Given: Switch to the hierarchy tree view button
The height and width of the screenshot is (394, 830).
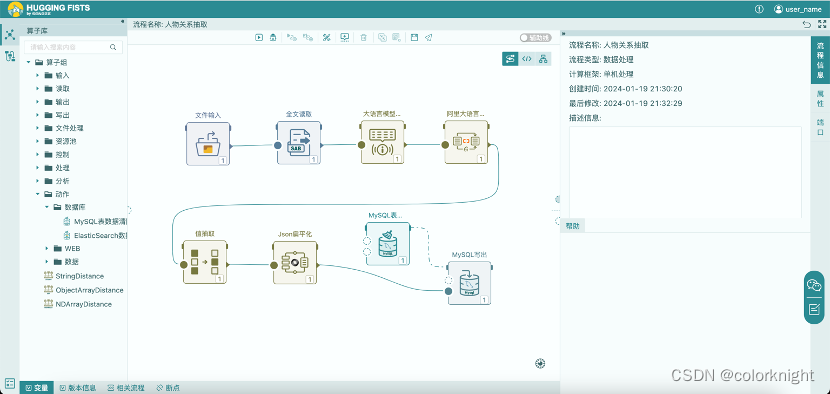Looking at the screenshot, I should coord(543,59).
